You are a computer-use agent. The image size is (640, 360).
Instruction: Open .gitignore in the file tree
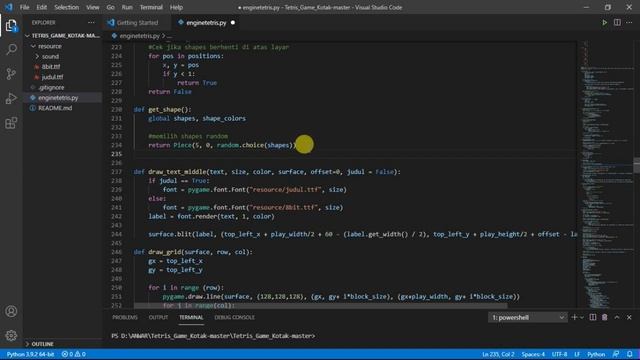62,87
